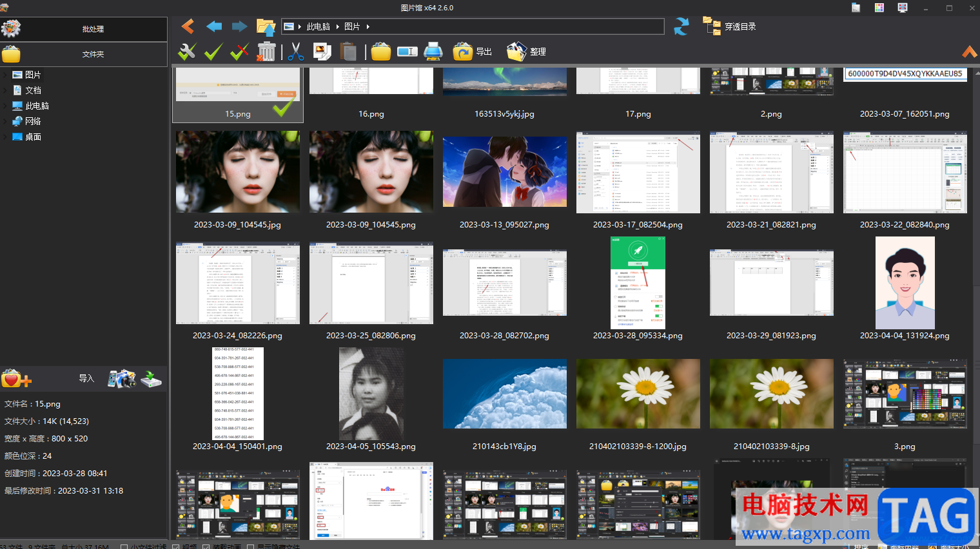Copy selected images with the copy icon

click(x=322, y=52)
